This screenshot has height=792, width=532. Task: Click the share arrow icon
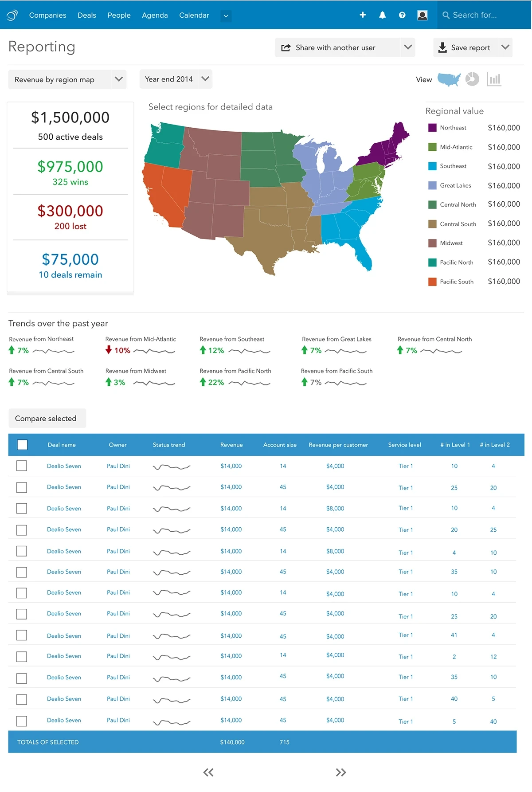[286, 47]
